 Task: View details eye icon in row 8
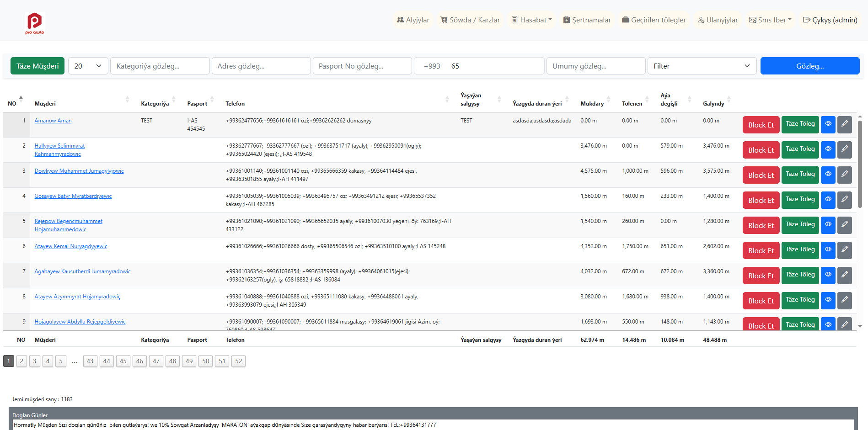828,300
